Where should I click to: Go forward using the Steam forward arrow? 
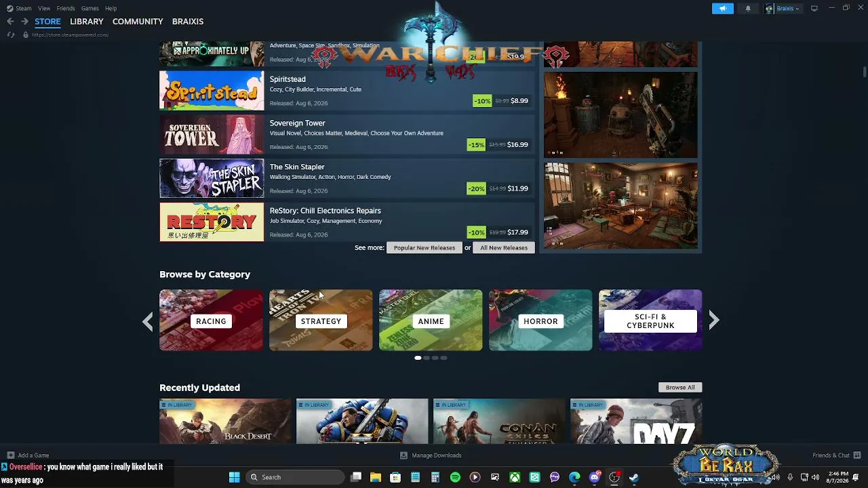(24, 22)
